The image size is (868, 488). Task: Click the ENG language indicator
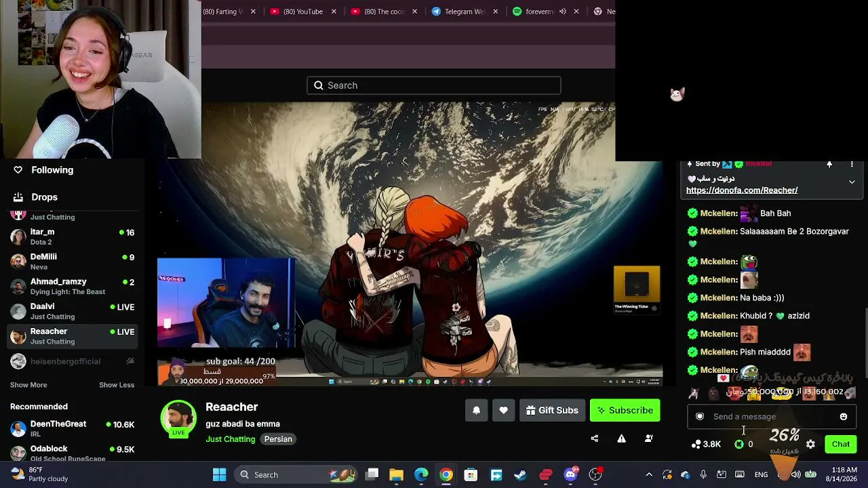pos(762,474)
